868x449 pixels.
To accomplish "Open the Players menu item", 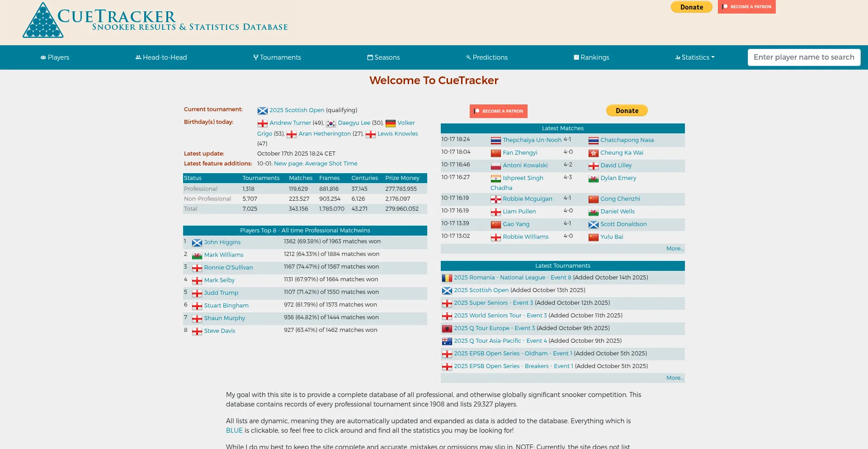I will coord(55,57).
